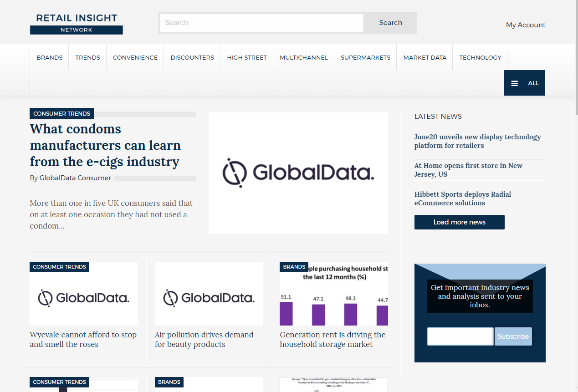Click the Air pollution beauty products headline
The height and width of the screenshot is (392, 578).
click(x=204, y=339)
